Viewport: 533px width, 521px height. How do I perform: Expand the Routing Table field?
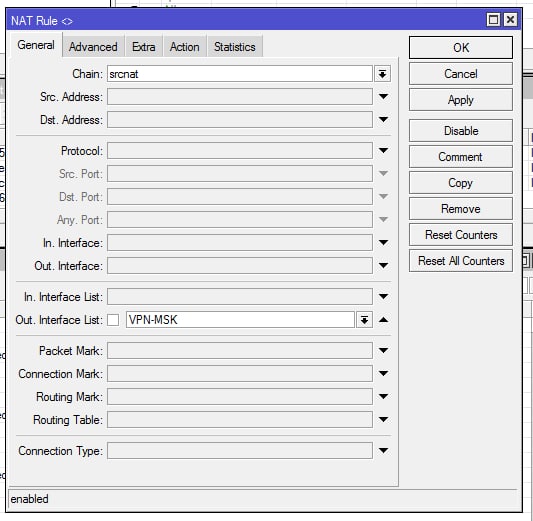point(383,419)
